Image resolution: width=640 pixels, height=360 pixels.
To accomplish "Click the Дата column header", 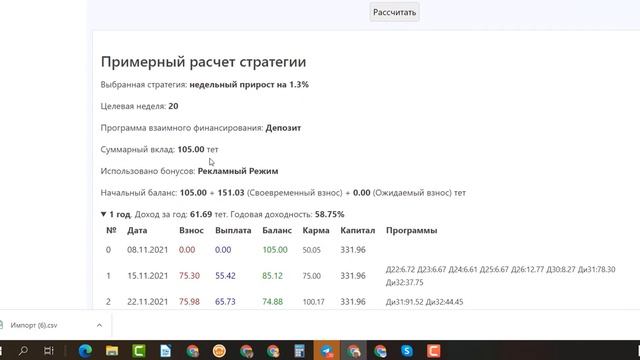I will (137, 230).
